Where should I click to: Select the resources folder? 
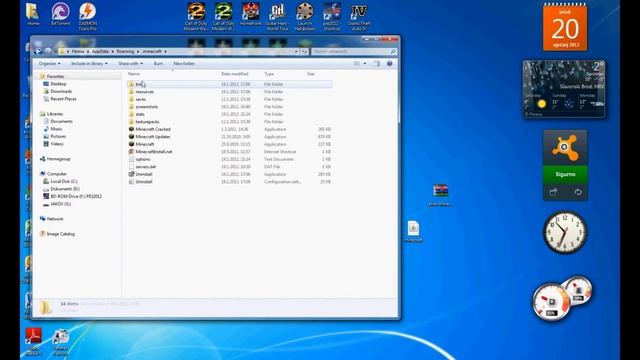(x=230, y=92)
